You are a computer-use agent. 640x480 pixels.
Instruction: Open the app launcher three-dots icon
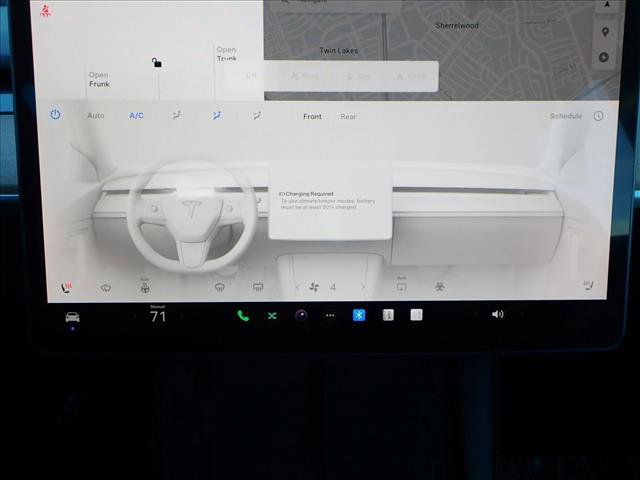tap(330, 316)
